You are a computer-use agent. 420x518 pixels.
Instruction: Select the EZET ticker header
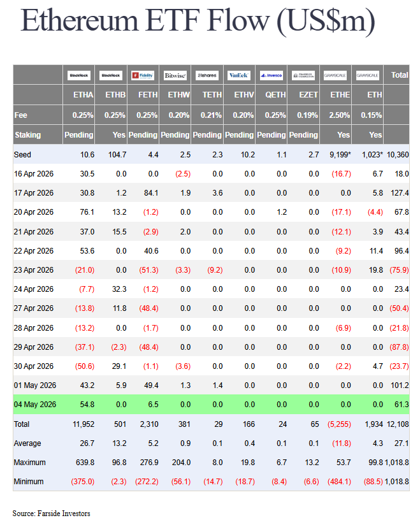pos(308,95)
